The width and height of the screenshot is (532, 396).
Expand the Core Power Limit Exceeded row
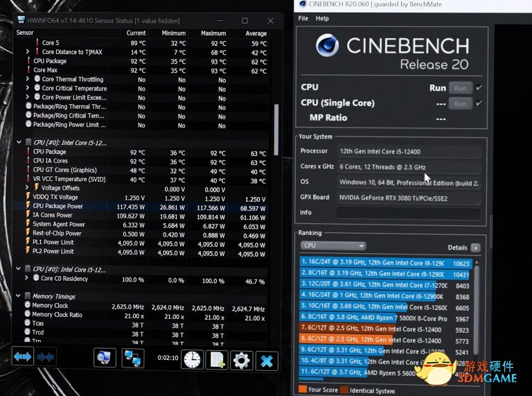(x=28, y=97)
